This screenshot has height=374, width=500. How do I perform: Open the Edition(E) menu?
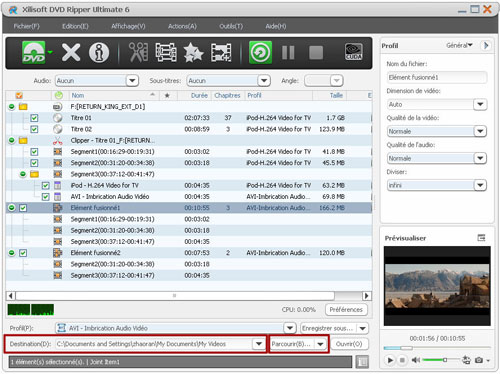(75, 26)
